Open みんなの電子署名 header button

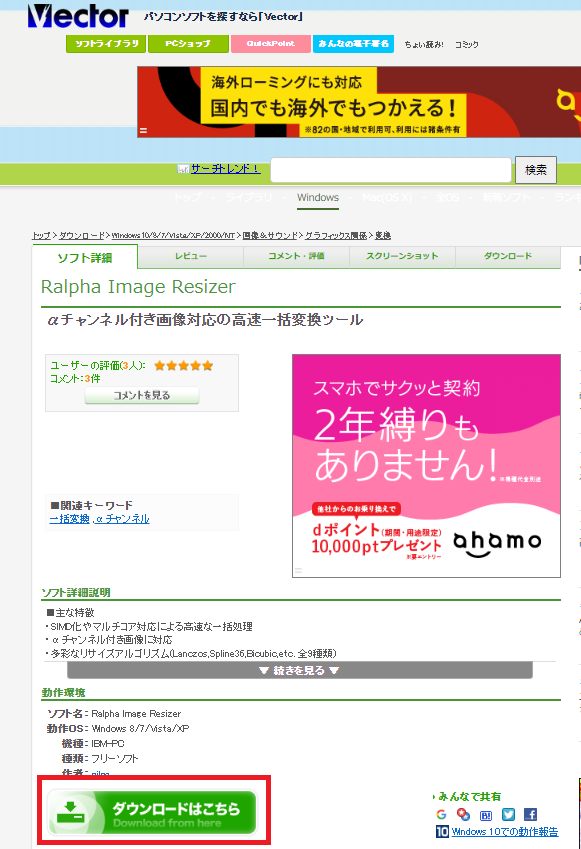click(353, 44)
